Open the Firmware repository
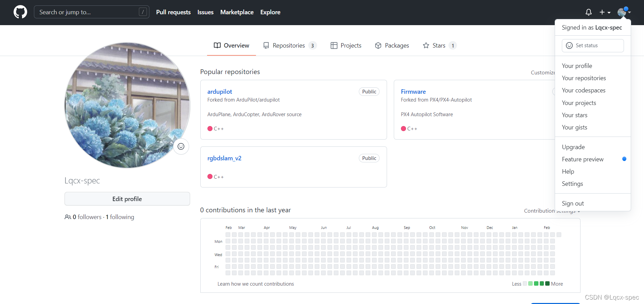This screenshot has width=644, height=304. tap(413, 92)
